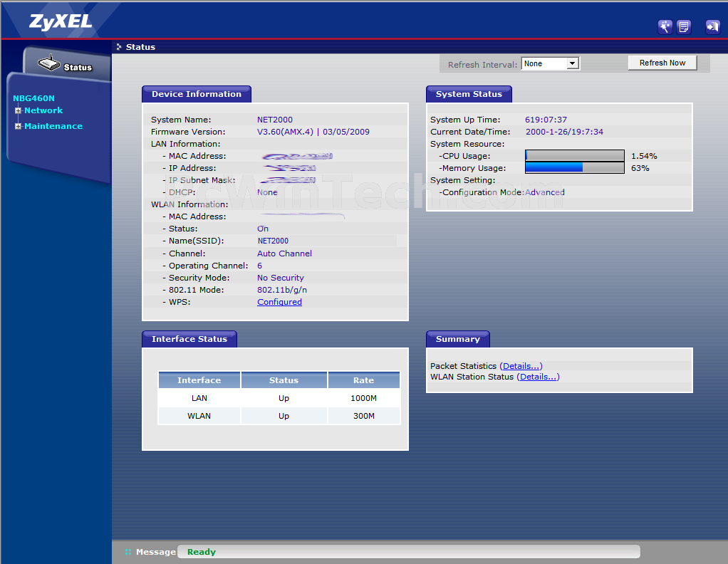Click the notes-page icon in the header
Image resolution: width=728 pixels, height=564 pixels.
click(x=684, y=27)
